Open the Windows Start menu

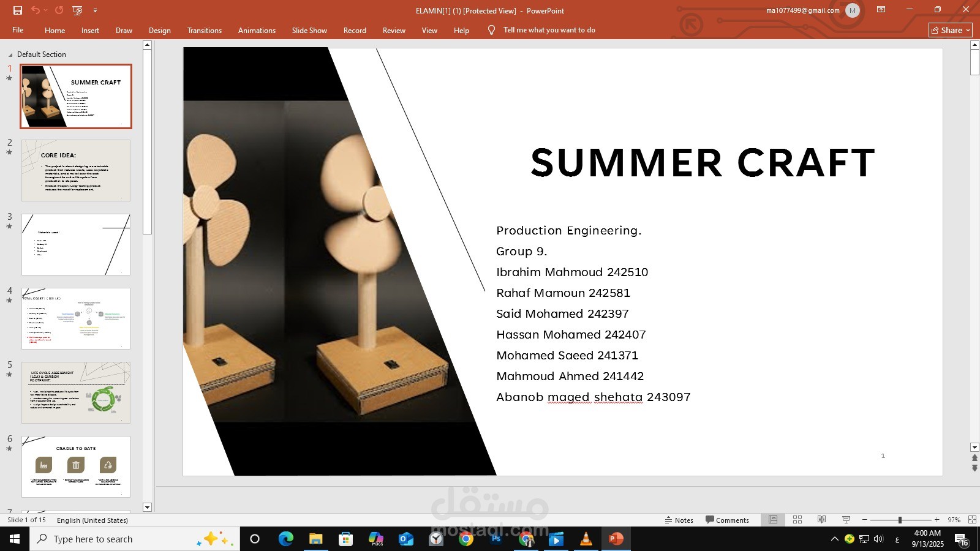pyautogui.click(x=15, y=539)
